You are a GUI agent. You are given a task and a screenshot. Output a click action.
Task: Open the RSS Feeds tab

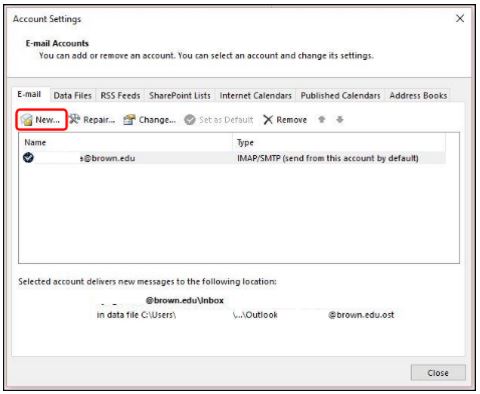[120, 96]
